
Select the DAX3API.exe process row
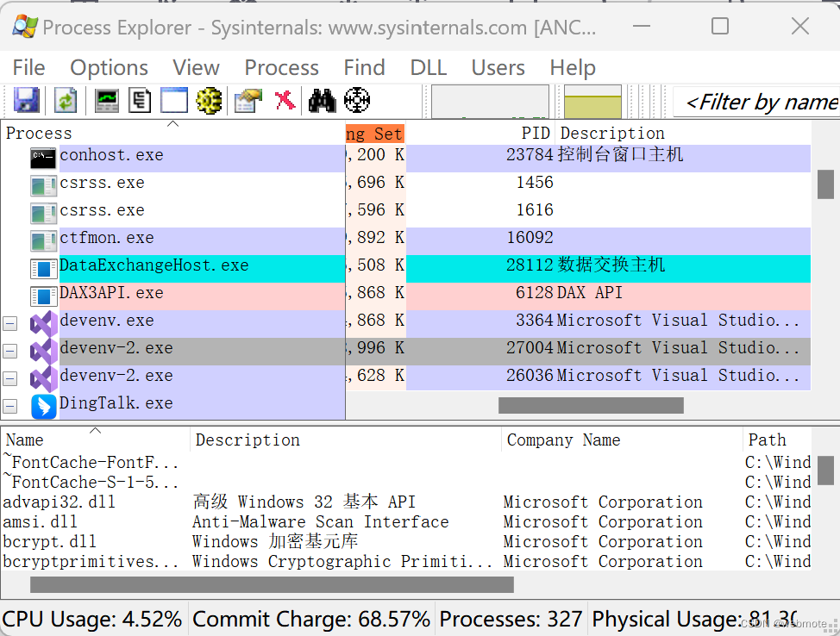(406, 296)
